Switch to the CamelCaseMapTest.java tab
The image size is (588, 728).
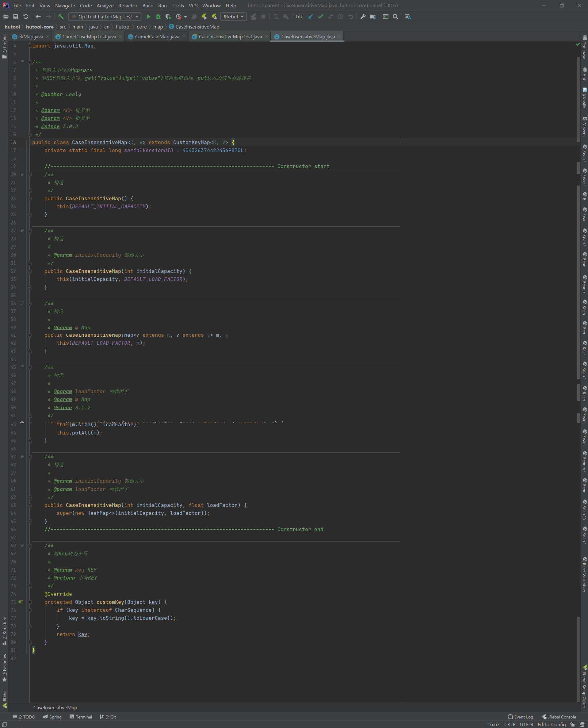click(89, 36)
